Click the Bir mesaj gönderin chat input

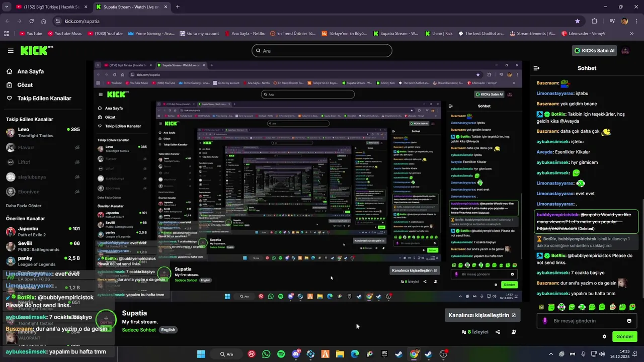[x=587, y=321]
